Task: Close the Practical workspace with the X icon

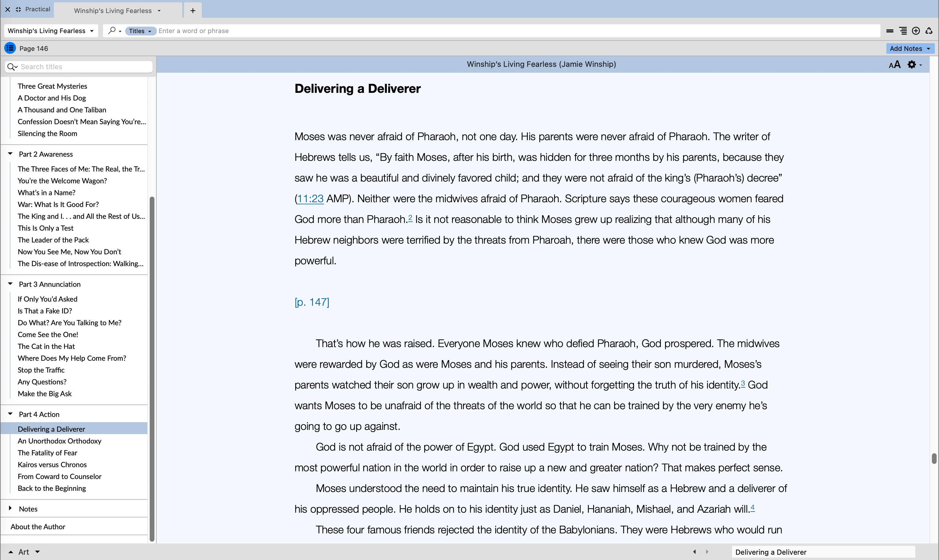Action: click(x=8, y=9)
